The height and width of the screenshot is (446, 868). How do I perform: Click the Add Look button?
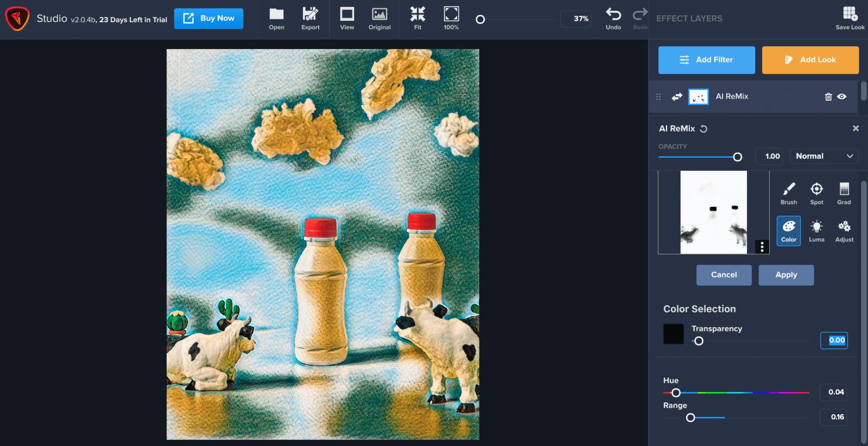[x=810, y=60]
